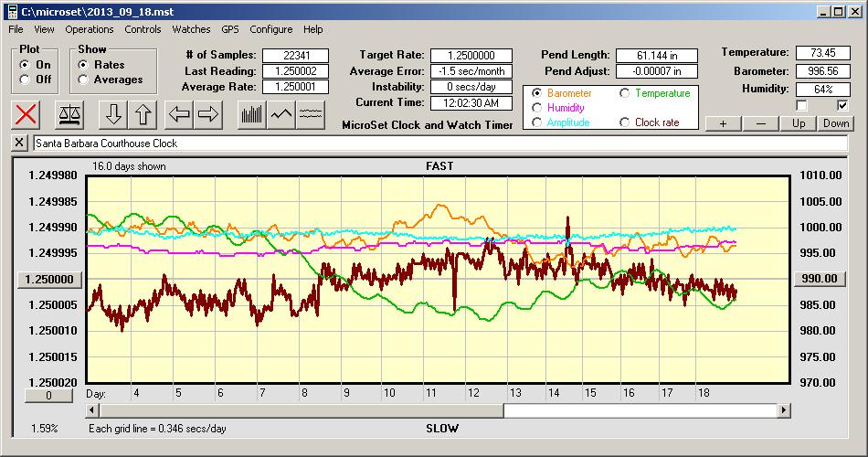The image size is (868, 457).
Task: Click the 1.59% status text
Action: [x=44, y=428]
